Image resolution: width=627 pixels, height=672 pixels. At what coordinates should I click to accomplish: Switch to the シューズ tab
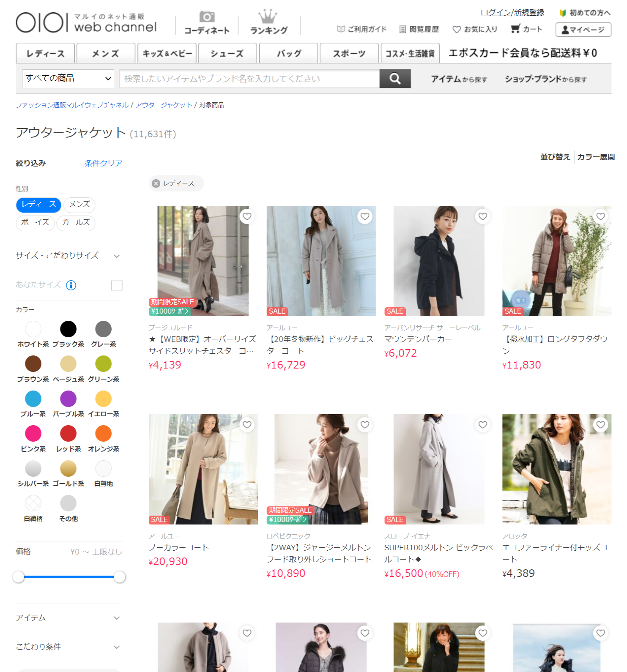pyautogui.click(x=227, y=53)
